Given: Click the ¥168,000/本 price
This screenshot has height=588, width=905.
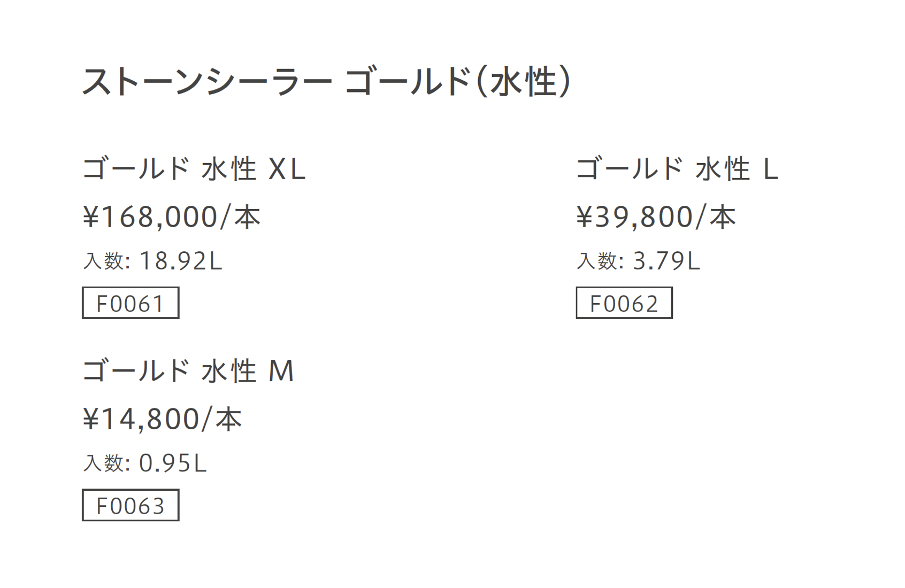Looking at the screenshot, I should coord(172,217).
